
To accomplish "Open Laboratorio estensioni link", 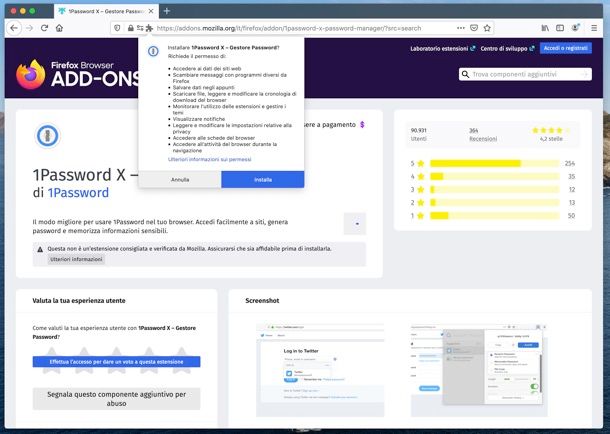I will click(x=443, y=49).
